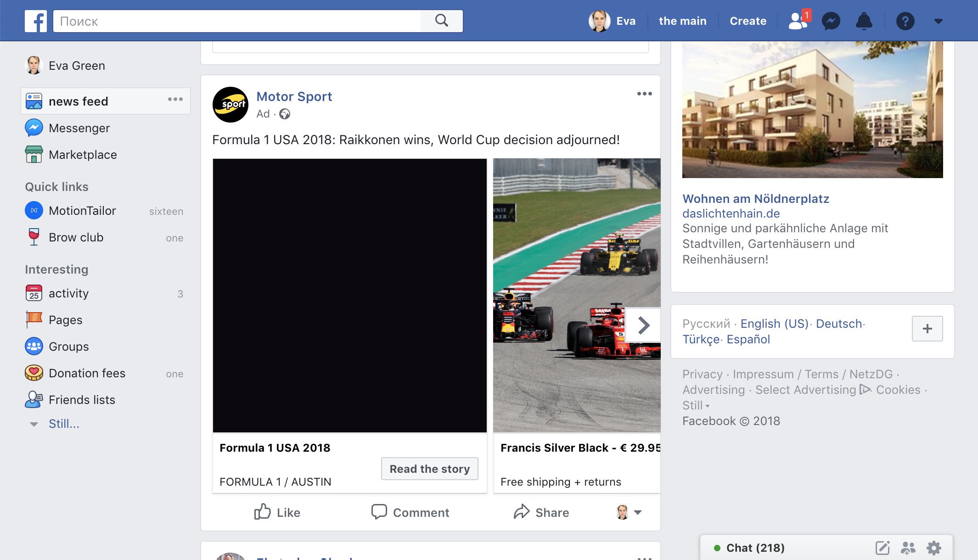Click Francis Silver Black product title
978x560 pixels.
click(x=580, y=448)
